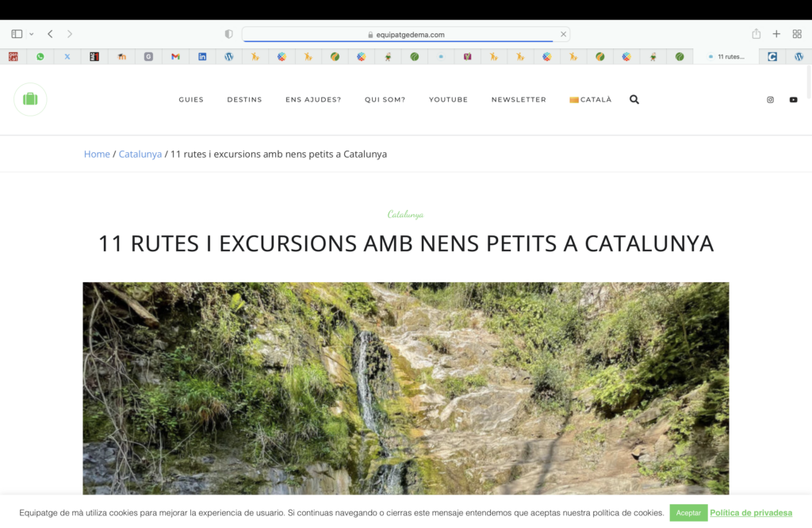Viewport: 812px width, 528px height.
Task: Show the tab overview grid
Action: (x=797, y=34)
